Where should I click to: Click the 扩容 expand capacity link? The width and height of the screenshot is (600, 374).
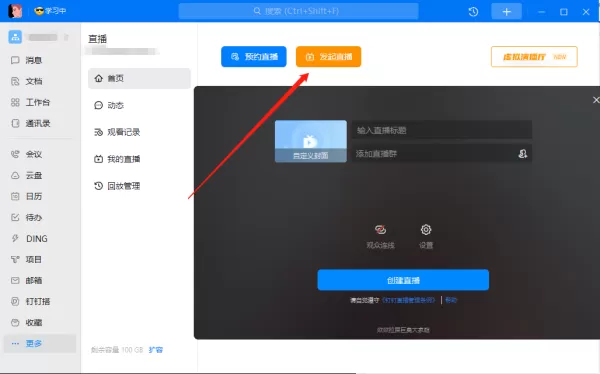click(156, 350)
